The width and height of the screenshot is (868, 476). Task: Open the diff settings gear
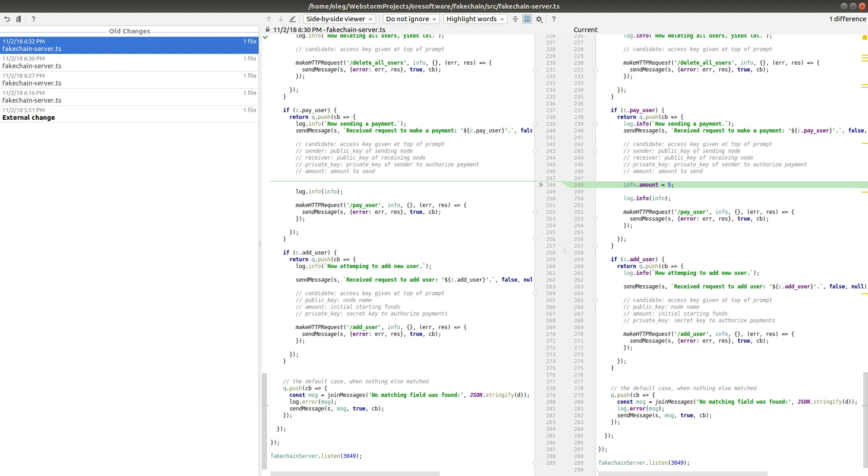(x=539, y=19)
